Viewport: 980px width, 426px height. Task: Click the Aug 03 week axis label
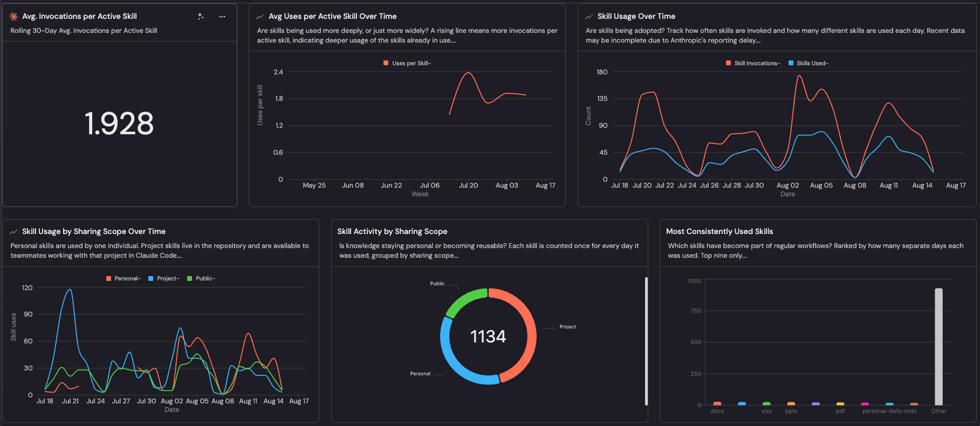click(507, 185)
